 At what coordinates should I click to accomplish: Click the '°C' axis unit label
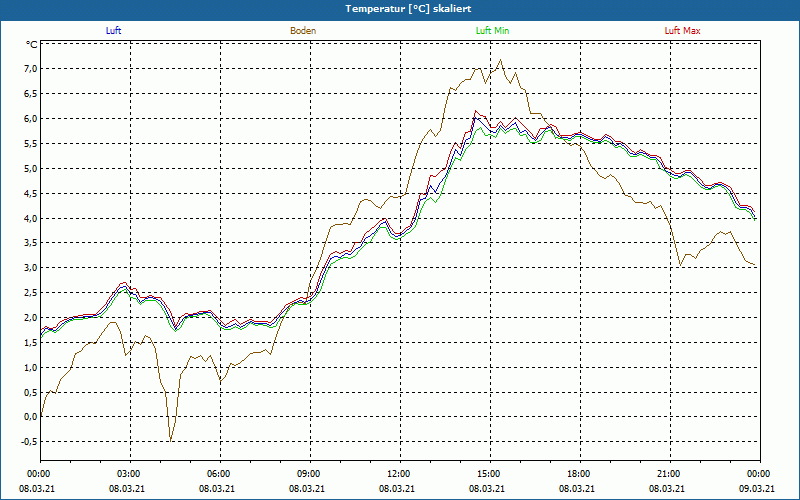click(32, 45)
